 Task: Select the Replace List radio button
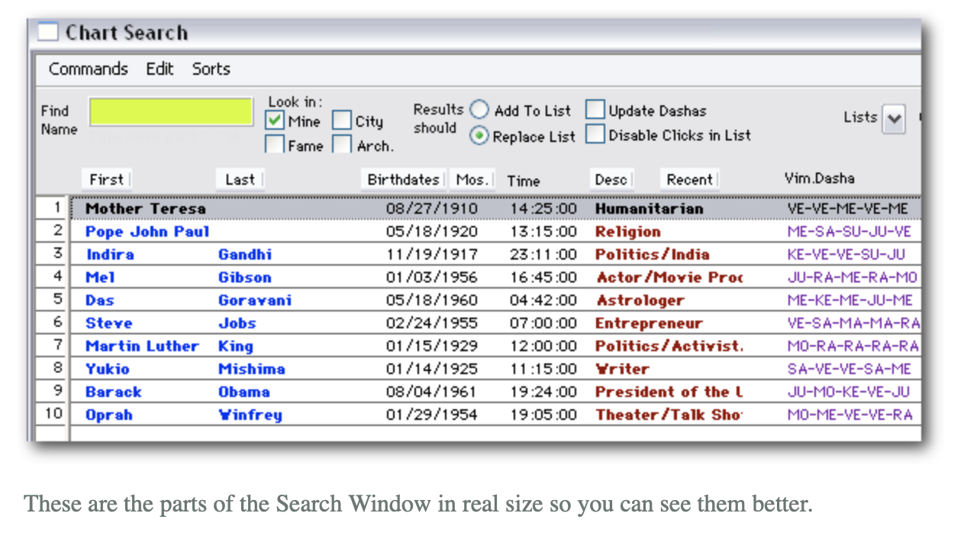[479, 137]
